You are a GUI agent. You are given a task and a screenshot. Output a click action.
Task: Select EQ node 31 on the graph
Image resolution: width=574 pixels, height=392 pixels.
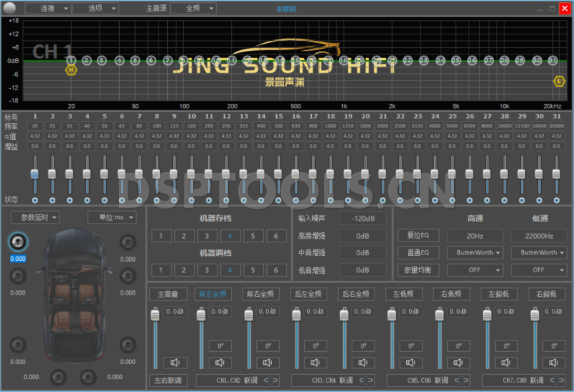tap(552, 60)
